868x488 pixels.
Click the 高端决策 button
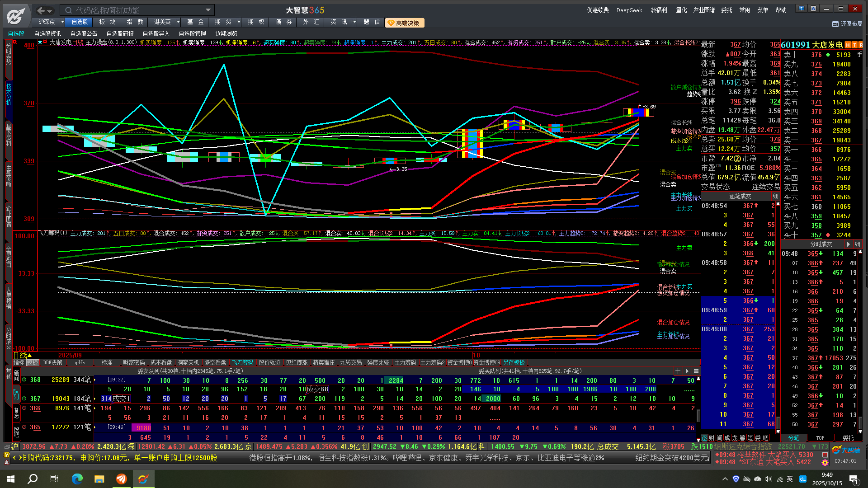click(x=404, y=23)
